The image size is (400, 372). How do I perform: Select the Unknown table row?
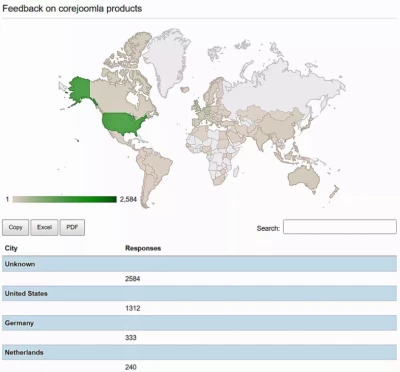[x=199, y=264]
